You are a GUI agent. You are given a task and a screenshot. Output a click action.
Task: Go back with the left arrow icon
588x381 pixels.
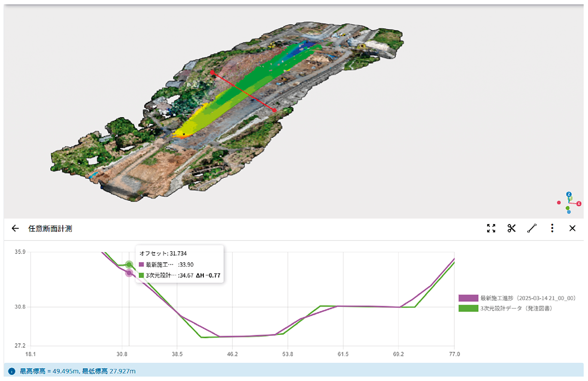(x=15, y=229)
